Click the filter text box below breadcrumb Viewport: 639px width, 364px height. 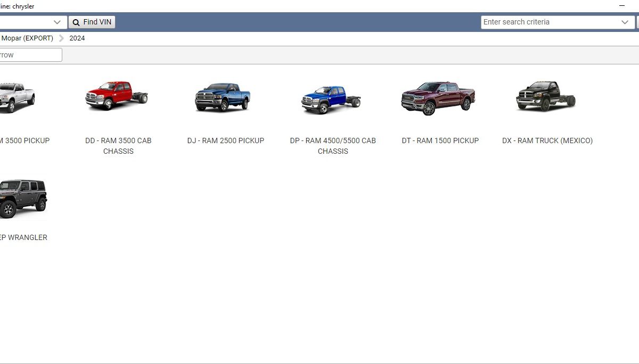pyautogui.click(x=29, y=55)
